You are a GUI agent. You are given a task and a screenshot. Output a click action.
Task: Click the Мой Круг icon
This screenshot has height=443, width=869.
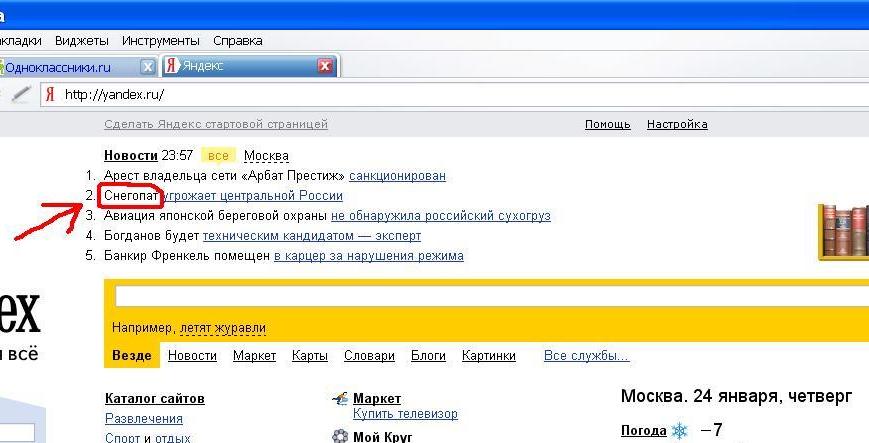[340, 437]
